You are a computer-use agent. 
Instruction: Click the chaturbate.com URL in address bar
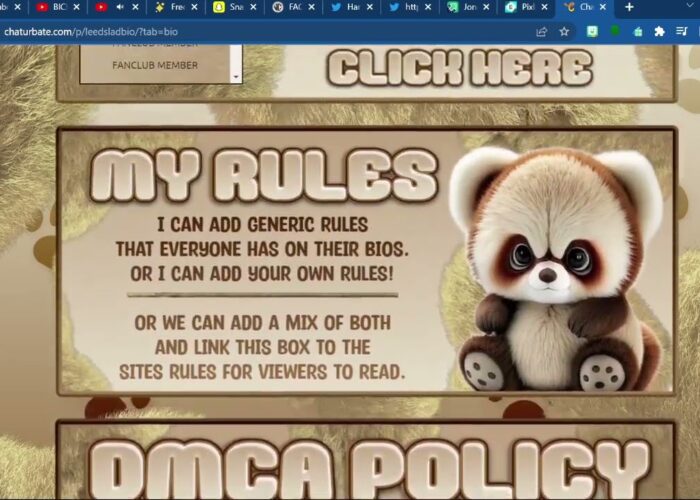coord(91,32)
